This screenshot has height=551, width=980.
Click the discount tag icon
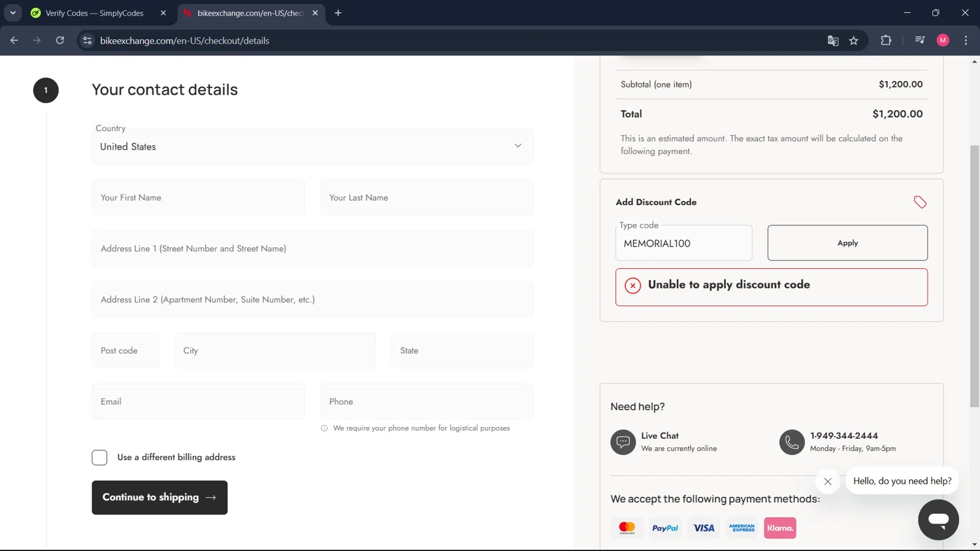click(920, 202)
